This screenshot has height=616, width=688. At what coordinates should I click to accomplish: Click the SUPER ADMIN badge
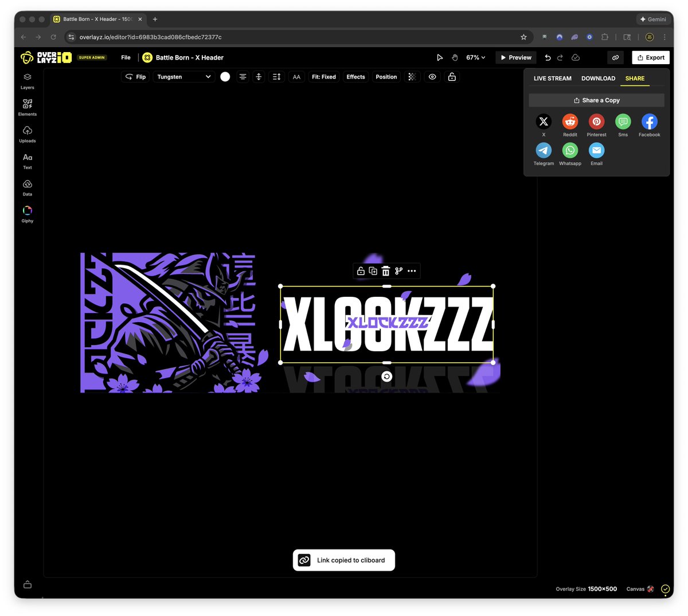point(92,57)
